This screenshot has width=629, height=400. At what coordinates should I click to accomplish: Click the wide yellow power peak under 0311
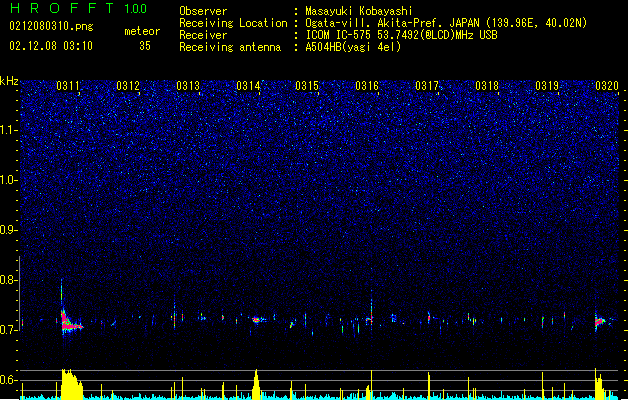point(71,384)
